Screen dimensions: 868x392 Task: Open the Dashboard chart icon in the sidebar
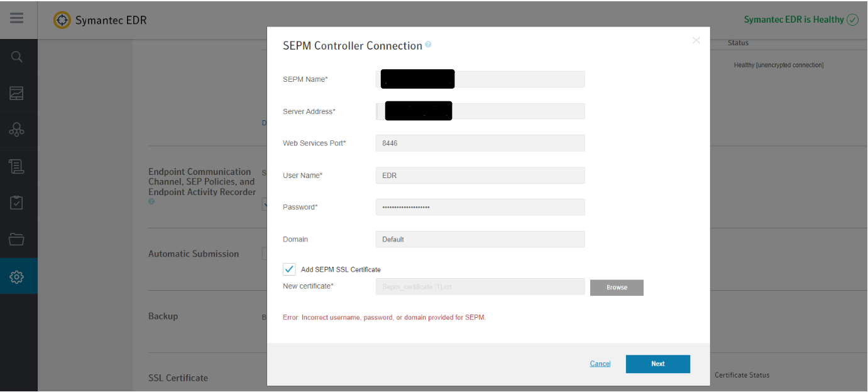17,94
